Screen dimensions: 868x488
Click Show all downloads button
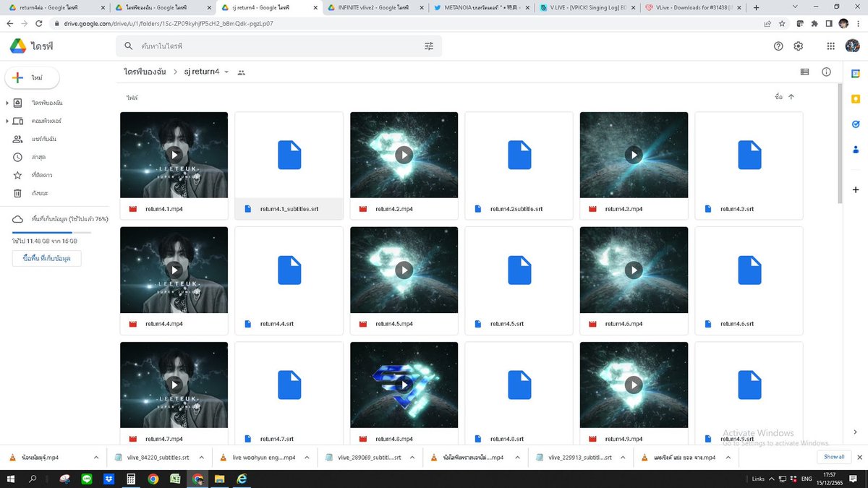coord(833,457)
